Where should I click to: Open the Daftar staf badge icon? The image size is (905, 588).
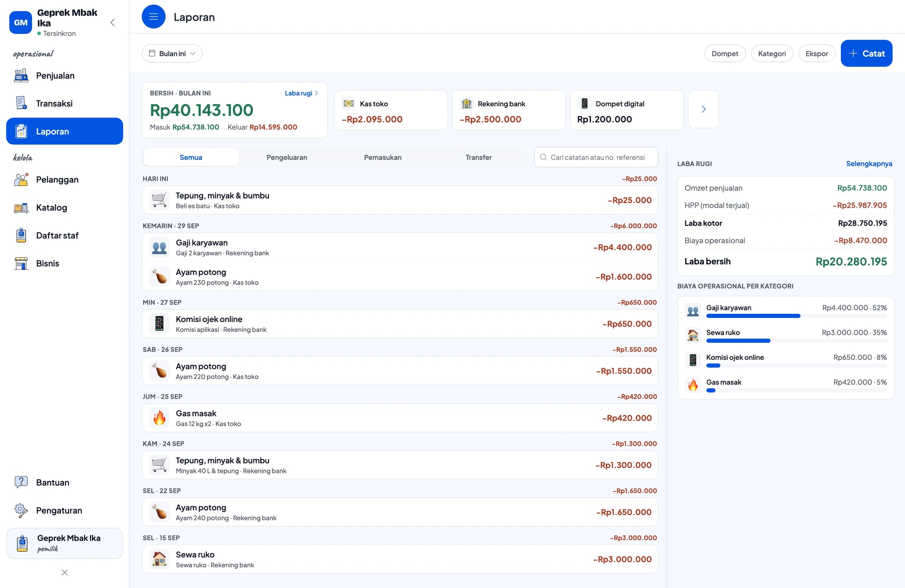click(x=21, y=235)
